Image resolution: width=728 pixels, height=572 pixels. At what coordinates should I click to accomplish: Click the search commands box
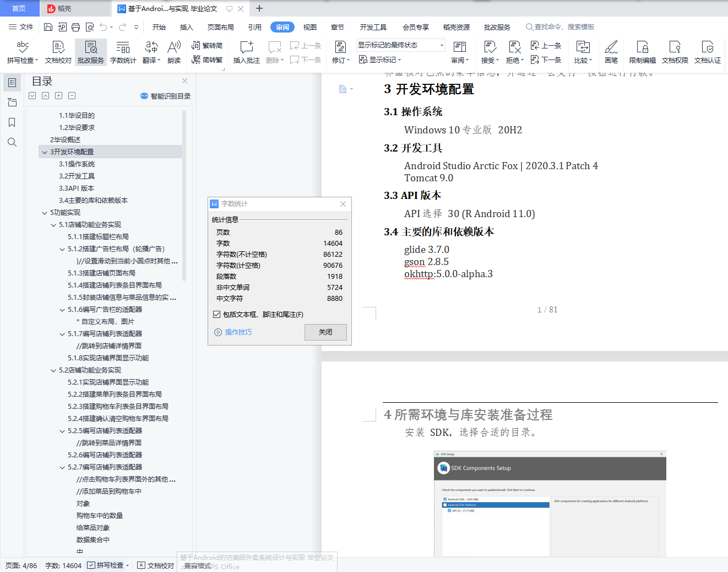pos(561,27)
